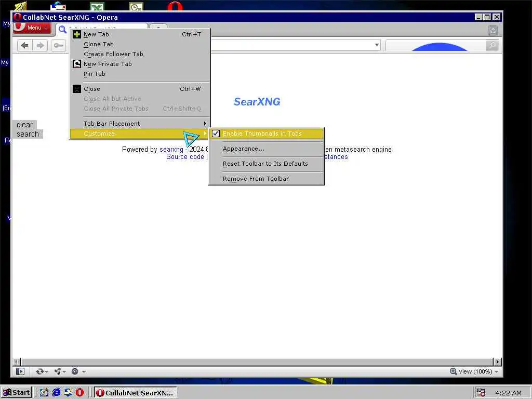Select Reset Toolbar to Its Defaults
532x399 pixels.
[267, 164]
